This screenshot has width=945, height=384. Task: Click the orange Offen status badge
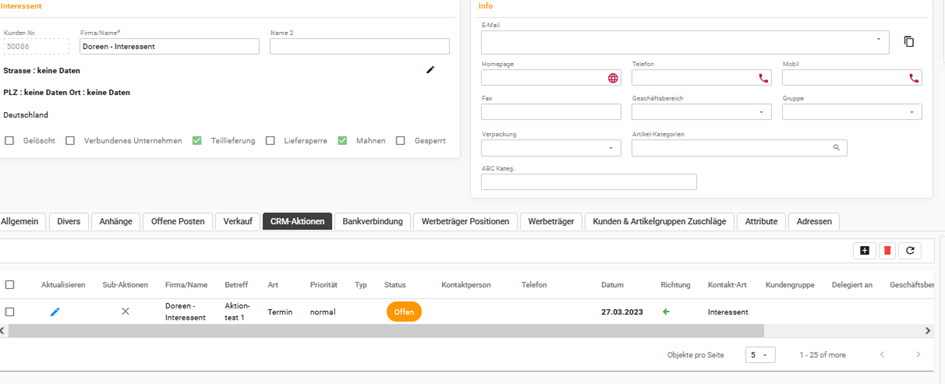(x=404, y=312)
